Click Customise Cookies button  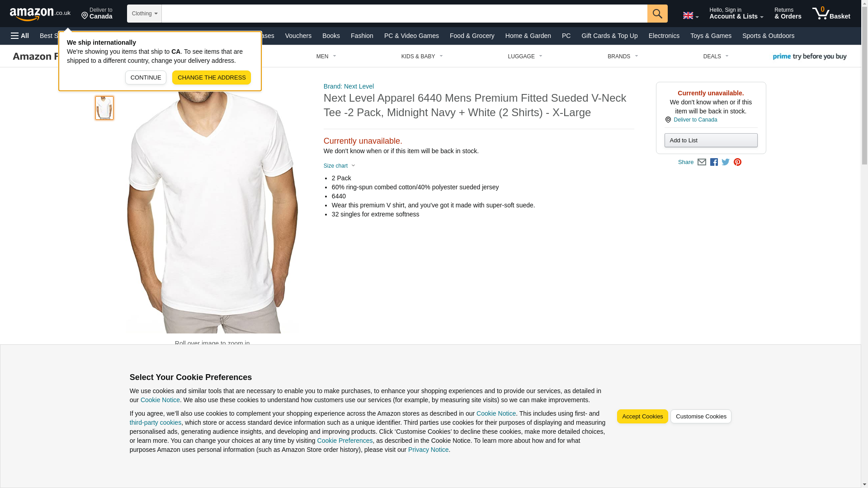tap(701, 417)
